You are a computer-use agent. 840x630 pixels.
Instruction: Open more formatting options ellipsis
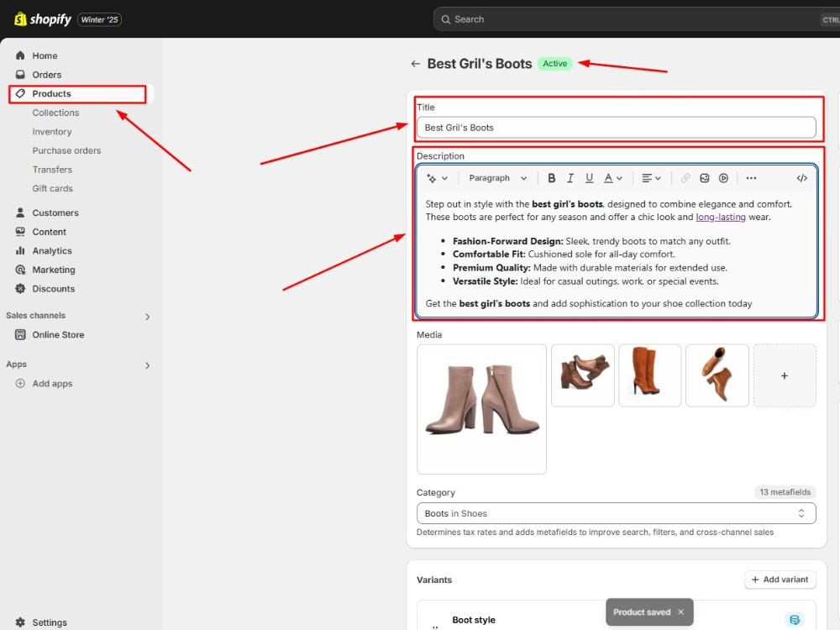coord(751,178)
